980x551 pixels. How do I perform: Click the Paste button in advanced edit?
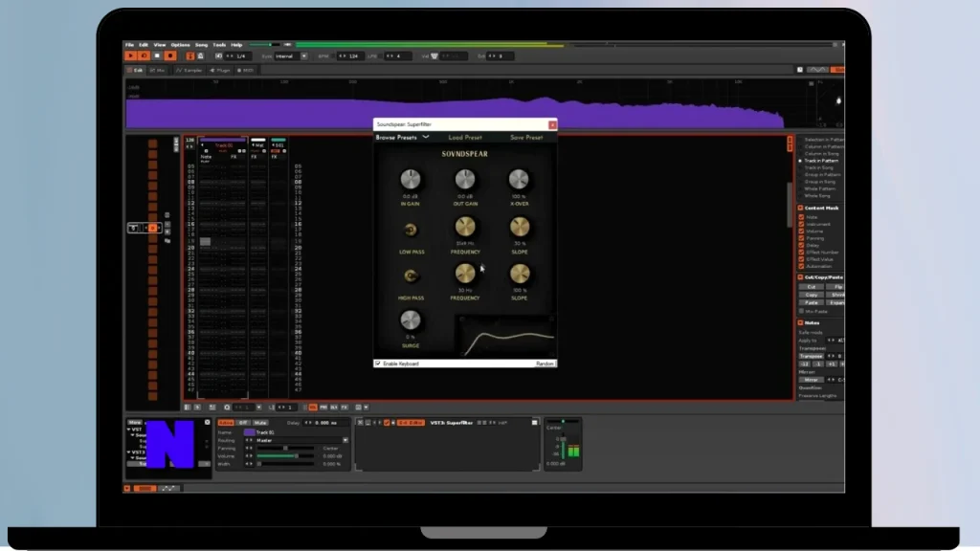tap(812, 302)
